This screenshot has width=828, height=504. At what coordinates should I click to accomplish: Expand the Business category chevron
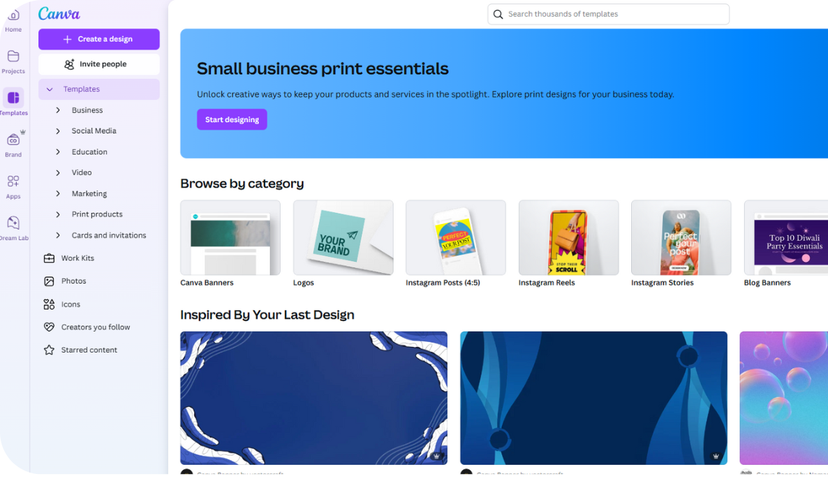tap(58, 110)
